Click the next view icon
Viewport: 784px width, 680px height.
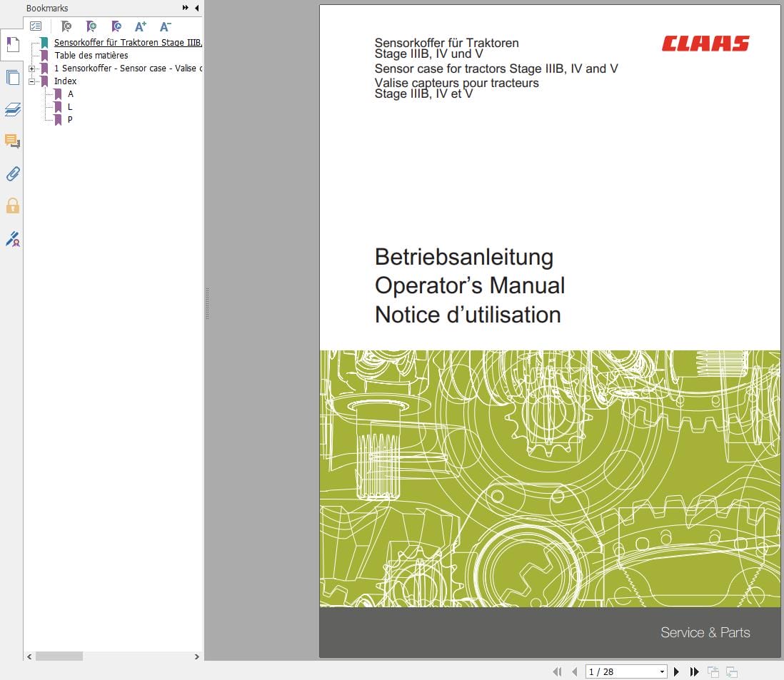732,672
